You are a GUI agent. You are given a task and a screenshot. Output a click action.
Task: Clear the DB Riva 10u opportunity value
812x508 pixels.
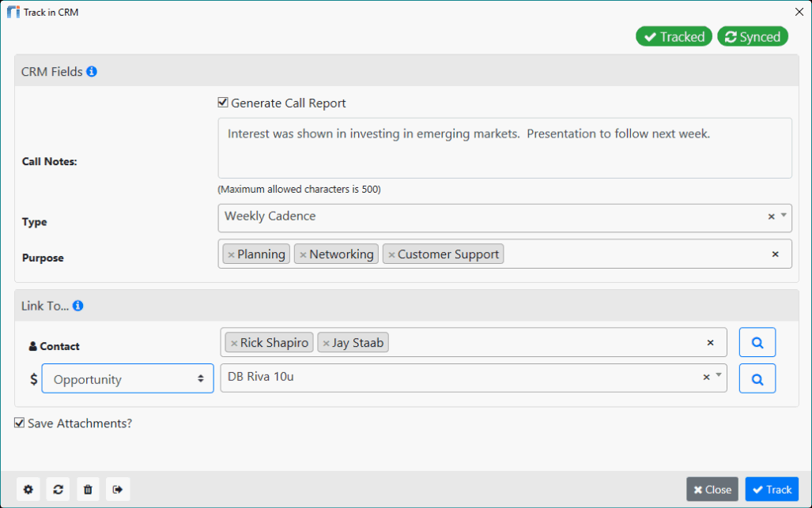click(706, 377)
